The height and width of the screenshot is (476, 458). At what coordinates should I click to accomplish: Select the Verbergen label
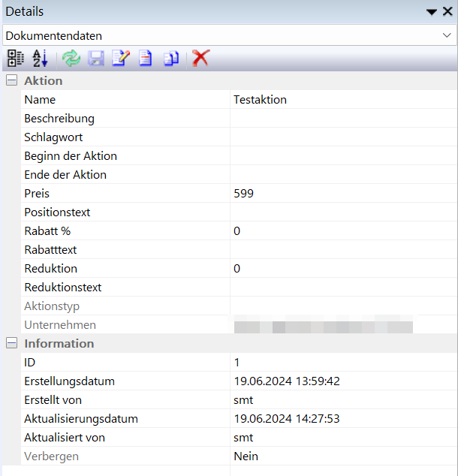click(51, 456)
